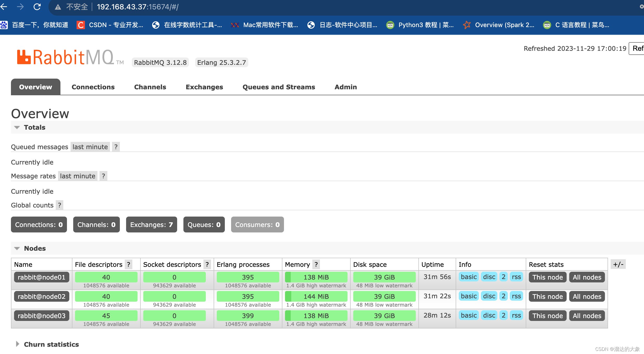Change Message rates last minute range
The width and height of the screenshot is (644, 354).
78,176
